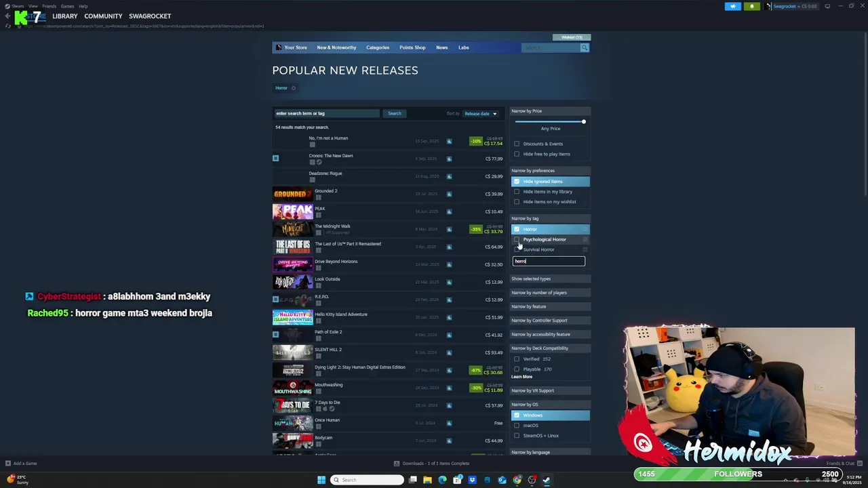
Task: Remove the Horror tag filter chip
Action: [x=293, y=88]
